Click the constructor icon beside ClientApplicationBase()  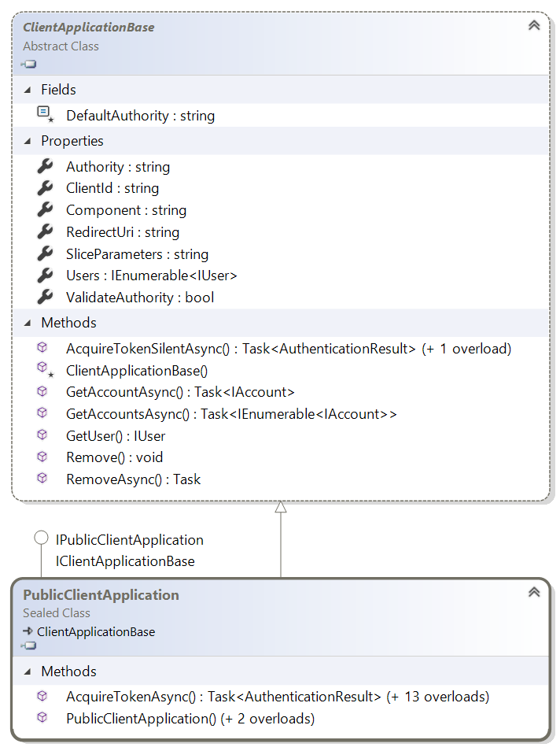(x=45, y=369)
